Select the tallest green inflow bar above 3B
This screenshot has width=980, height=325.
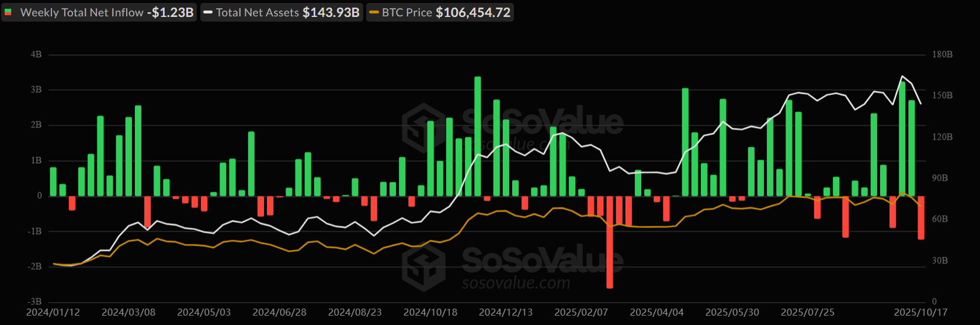click(478, 136)
